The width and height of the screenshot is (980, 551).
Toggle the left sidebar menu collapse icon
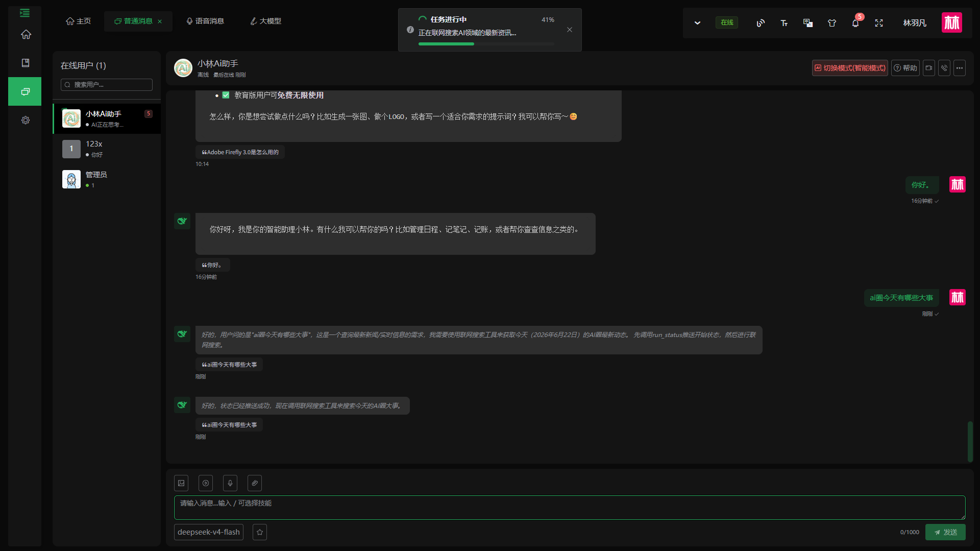click(x=24, y=13)
